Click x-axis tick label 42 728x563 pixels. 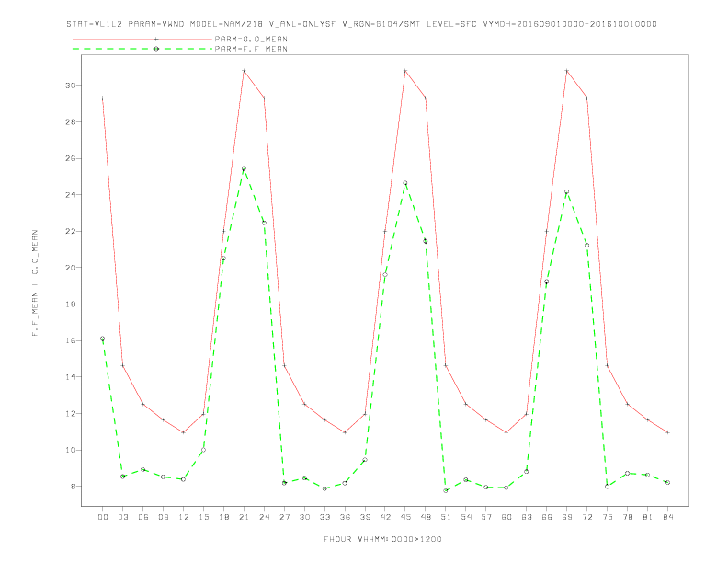pos(385,517)
